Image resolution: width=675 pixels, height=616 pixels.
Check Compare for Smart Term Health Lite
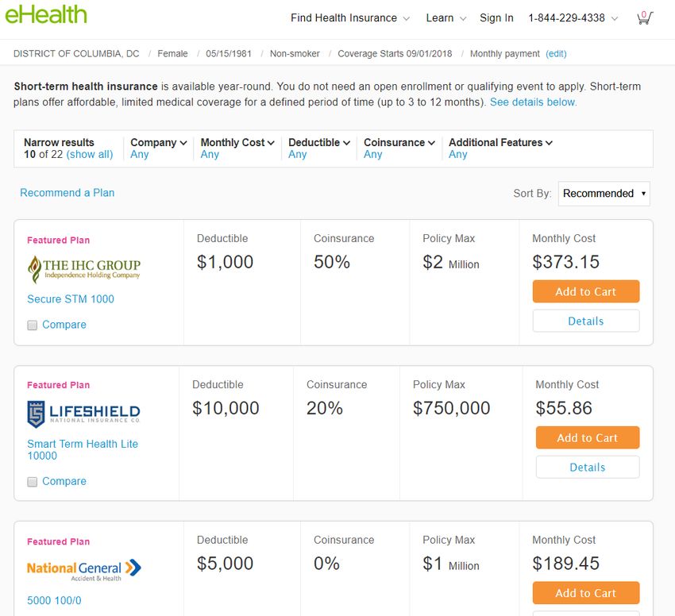(33, 482)
